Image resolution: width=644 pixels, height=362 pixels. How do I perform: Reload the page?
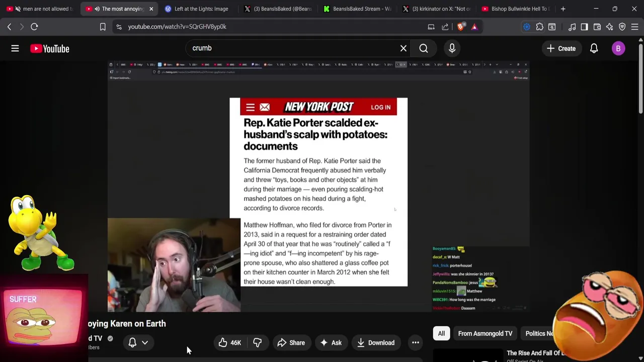(x=34, y=27)
